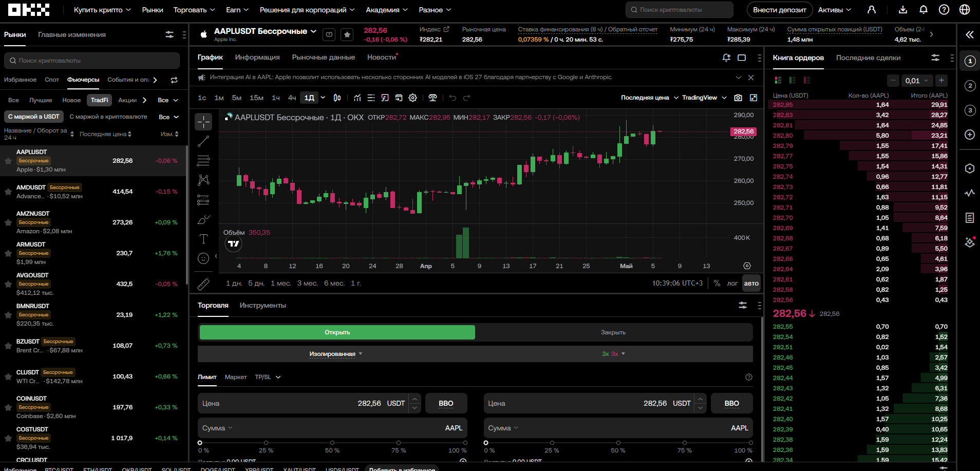Open AAPLUSDT Бессрочные instrument selector

(x=266, y=31)
